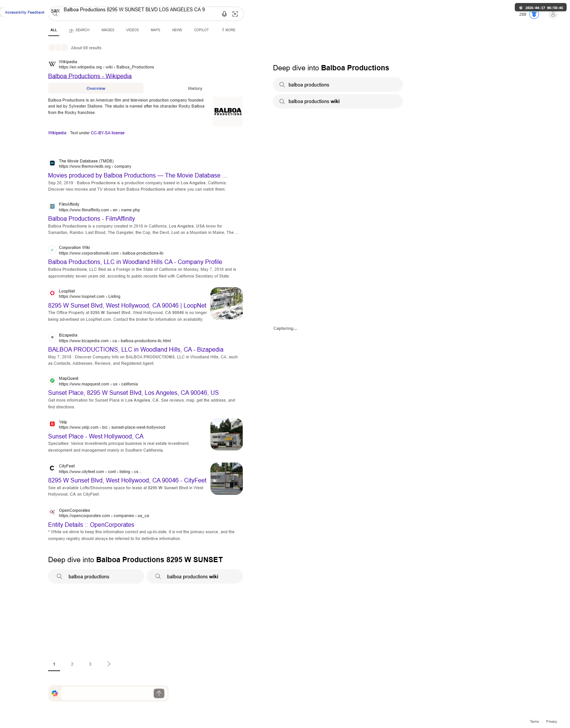570x728 pixels.
Task: Open the Terms footer link
Action: [534, 722]
